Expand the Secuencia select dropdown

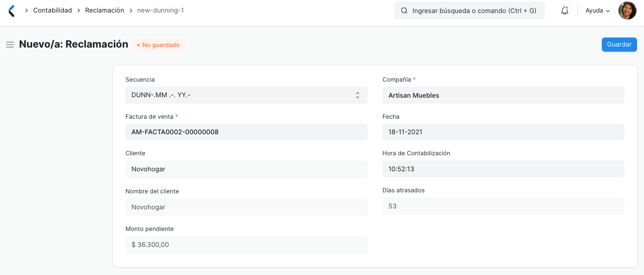click(246, 95)
